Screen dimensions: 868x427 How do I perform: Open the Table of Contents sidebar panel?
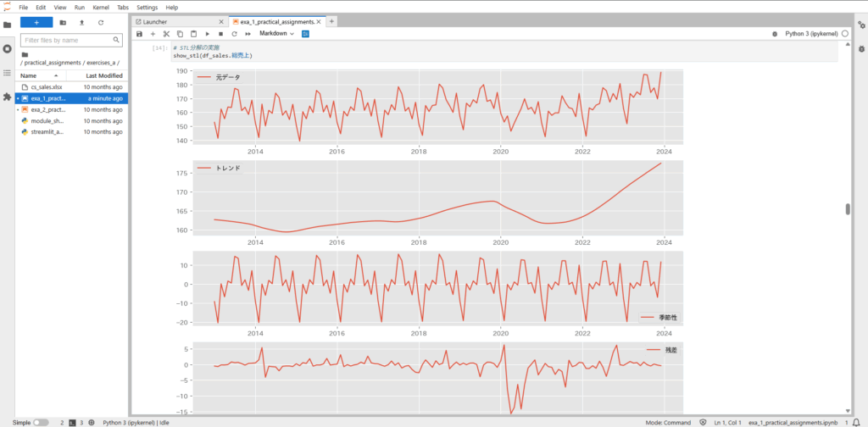8,73
